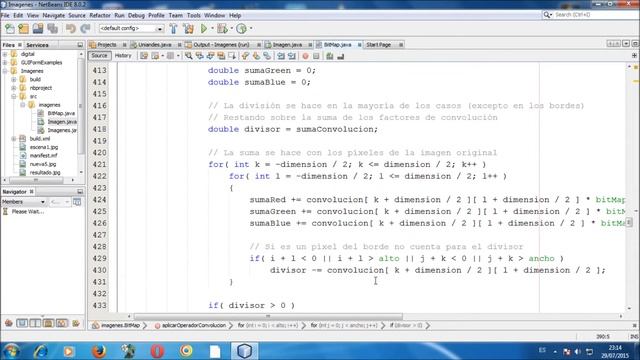Click the Debug Project icon
The height and width of the screenshot is (360, 640).
222,29
